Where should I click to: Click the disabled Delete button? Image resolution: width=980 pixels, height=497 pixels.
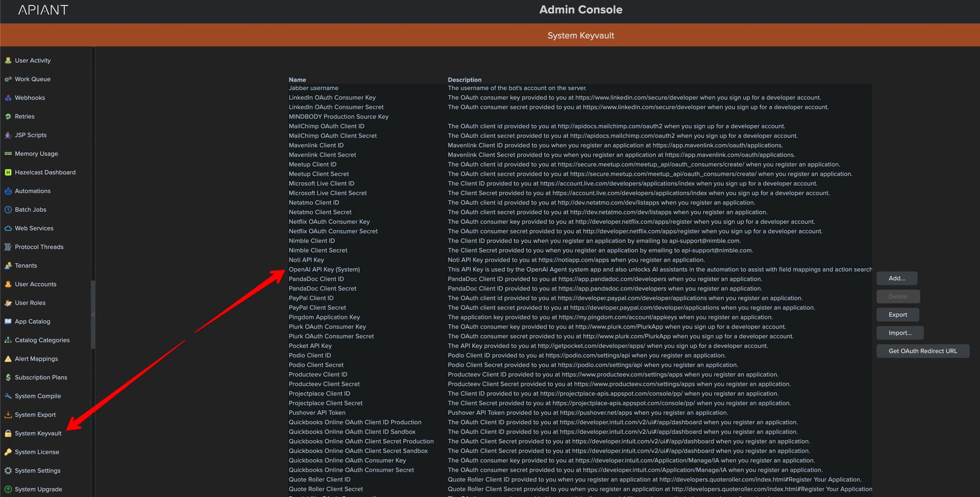click(898, 296)
